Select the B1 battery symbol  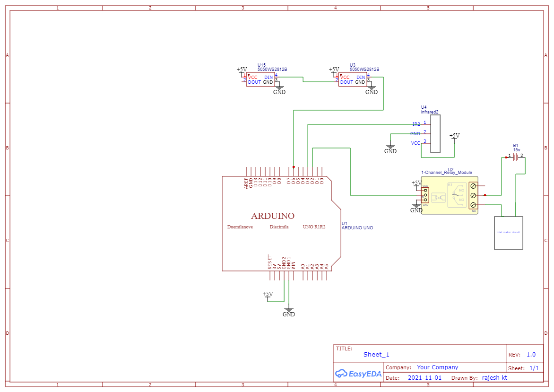click(516, 157)
